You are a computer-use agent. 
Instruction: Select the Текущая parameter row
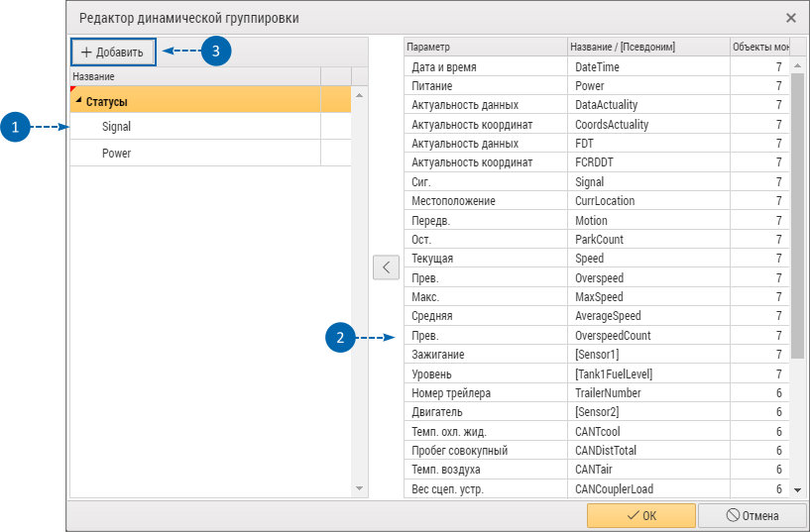coord(597,258)
